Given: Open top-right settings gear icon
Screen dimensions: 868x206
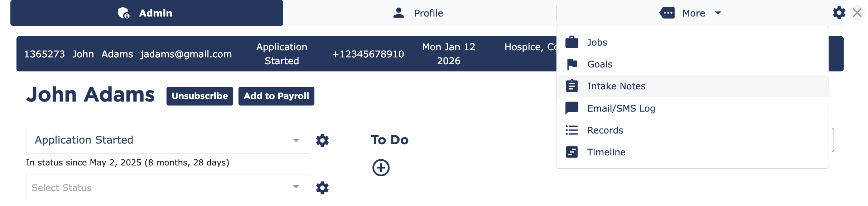Looking at the screenshot, I should [x=839, y=13].
